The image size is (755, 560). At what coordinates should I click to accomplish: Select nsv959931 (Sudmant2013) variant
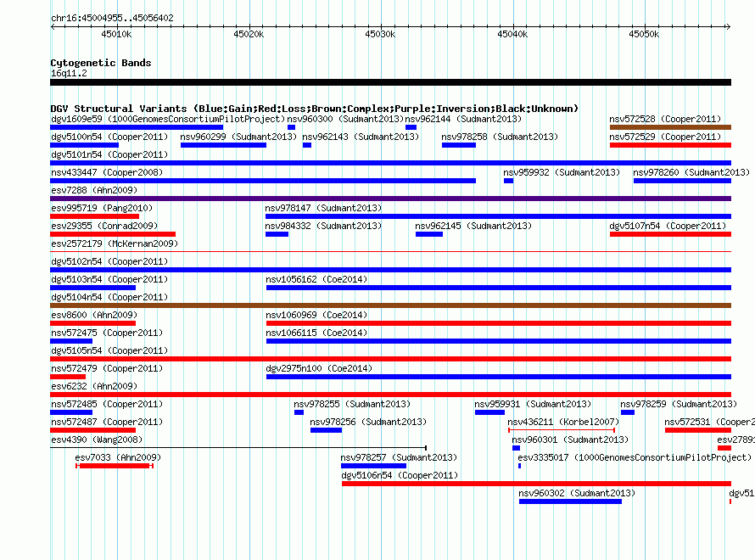pos(533,404)
